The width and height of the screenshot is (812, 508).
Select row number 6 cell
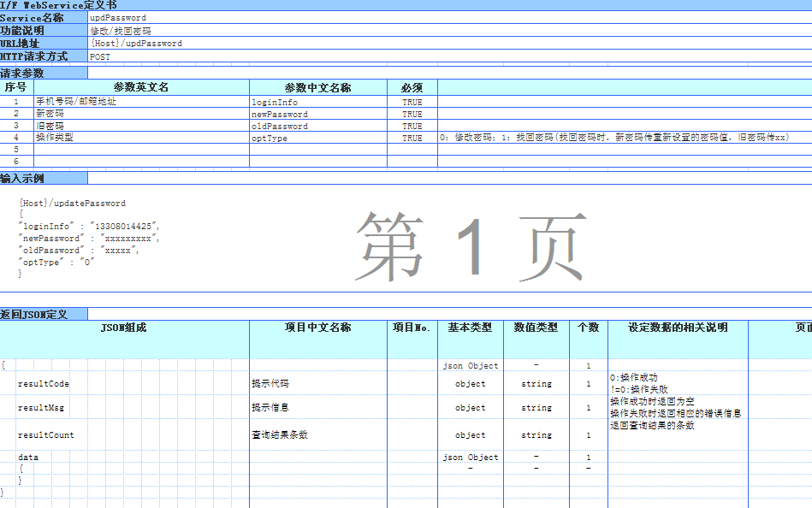[x=16, y=161]
